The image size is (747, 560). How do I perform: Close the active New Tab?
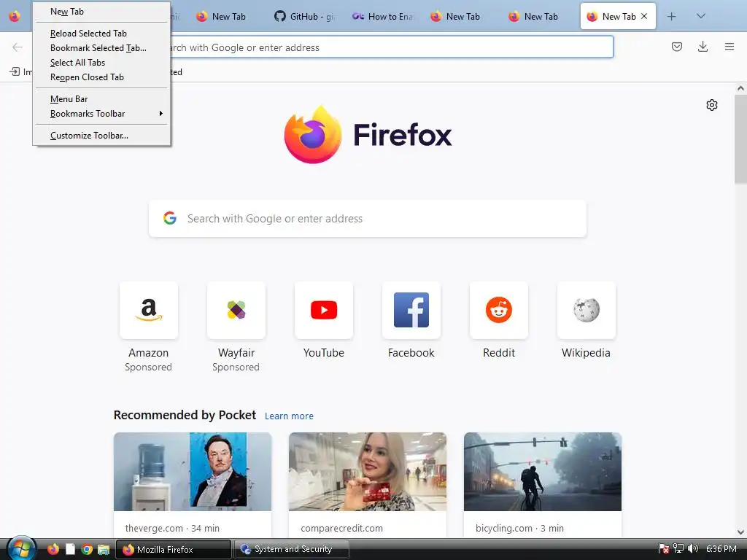tap(644, 16)
